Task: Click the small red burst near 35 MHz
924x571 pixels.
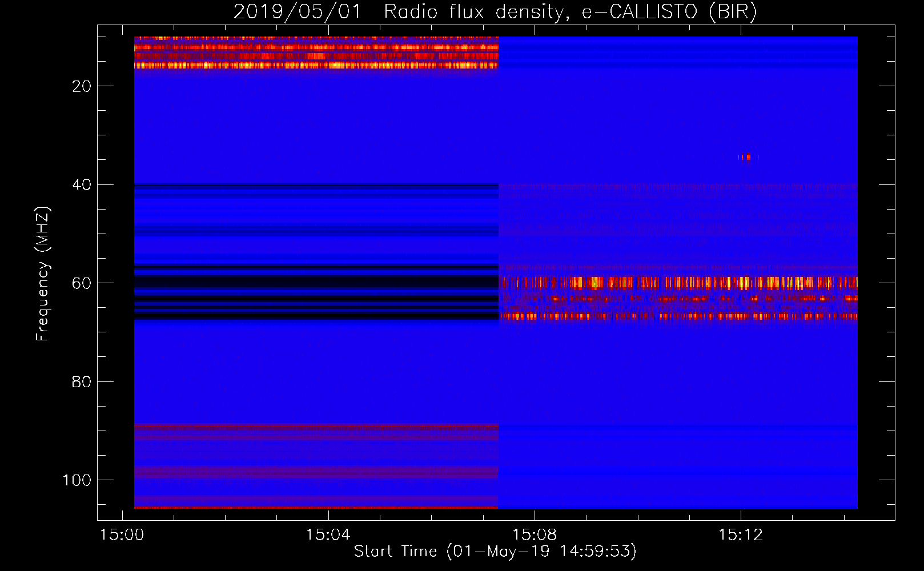Action: click(748, 158)
